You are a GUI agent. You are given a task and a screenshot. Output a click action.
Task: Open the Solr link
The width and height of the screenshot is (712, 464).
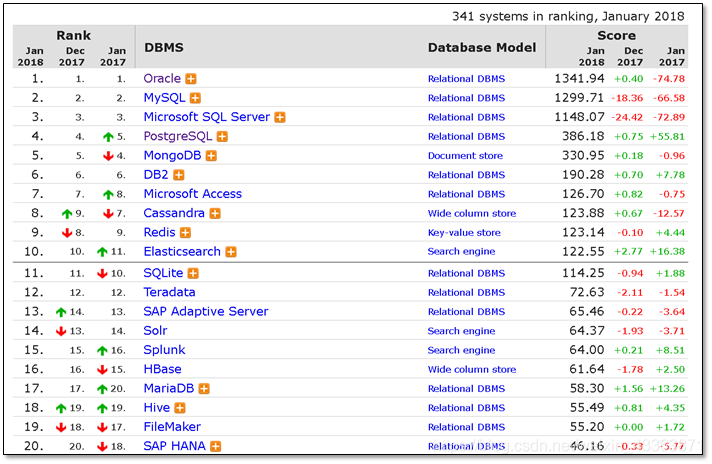155,331
